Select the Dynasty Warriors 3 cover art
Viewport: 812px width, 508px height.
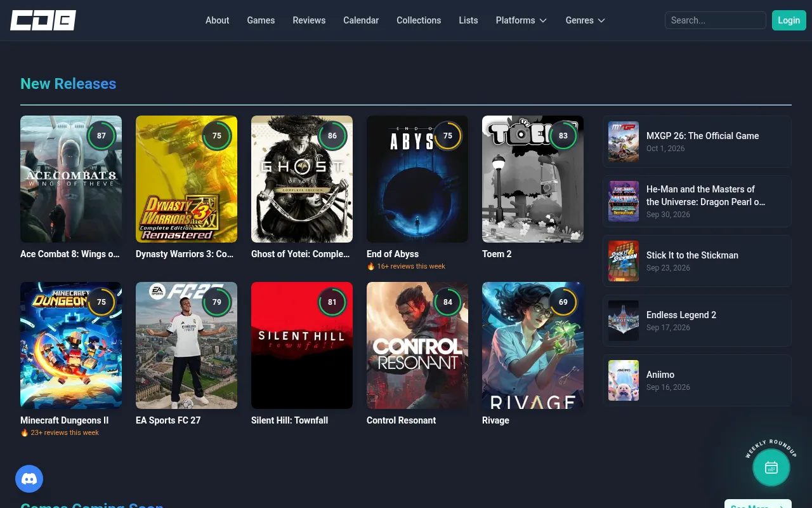(187, 179)
